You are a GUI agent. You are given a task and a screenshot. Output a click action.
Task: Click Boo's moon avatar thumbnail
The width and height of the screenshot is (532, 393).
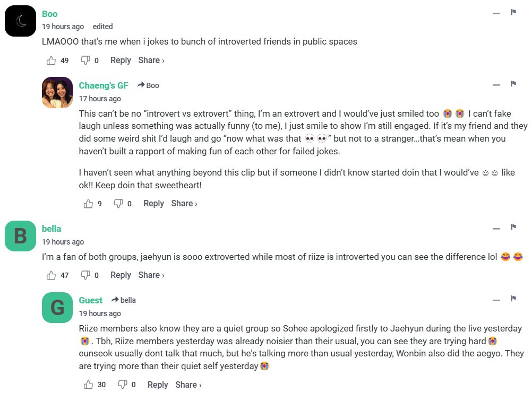[20, 21]
